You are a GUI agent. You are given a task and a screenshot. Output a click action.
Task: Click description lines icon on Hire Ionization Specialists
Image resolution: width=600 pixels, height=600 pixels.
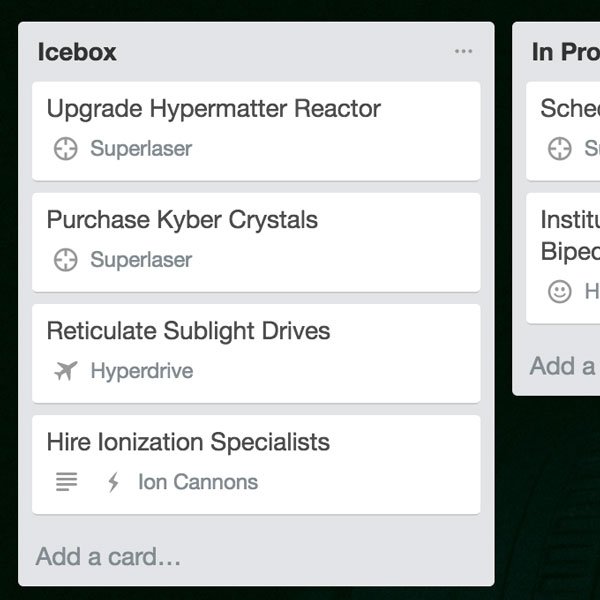[x=66, y=482]
